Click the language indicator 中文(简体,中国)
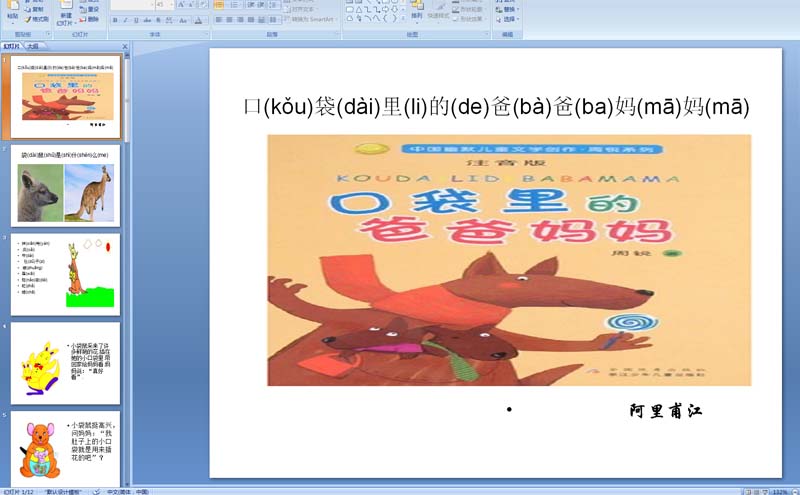This screenshot has height=495, width=800. click(128, 491)
